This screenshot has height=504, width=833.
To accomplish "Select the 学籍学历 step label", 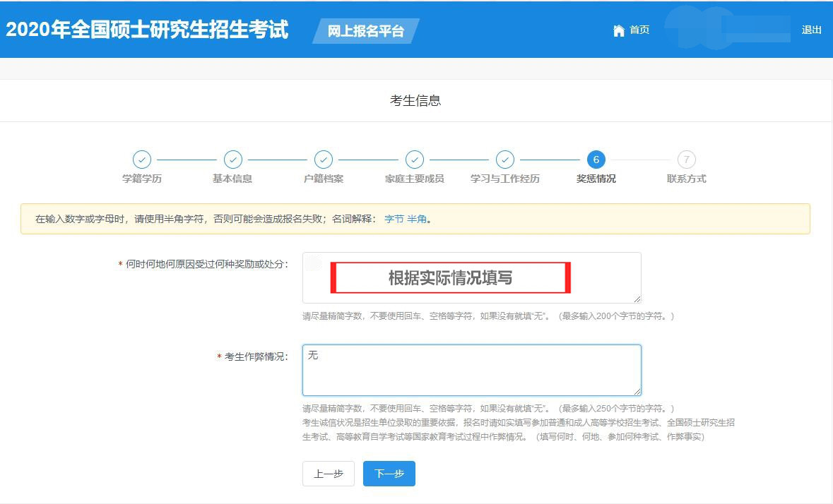I will (x=142, y=179).
